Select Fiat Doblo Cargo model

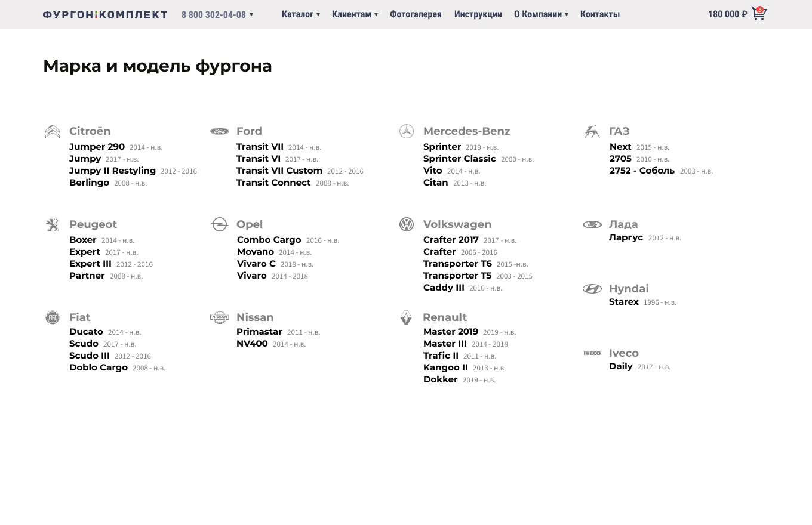(99, 367)
